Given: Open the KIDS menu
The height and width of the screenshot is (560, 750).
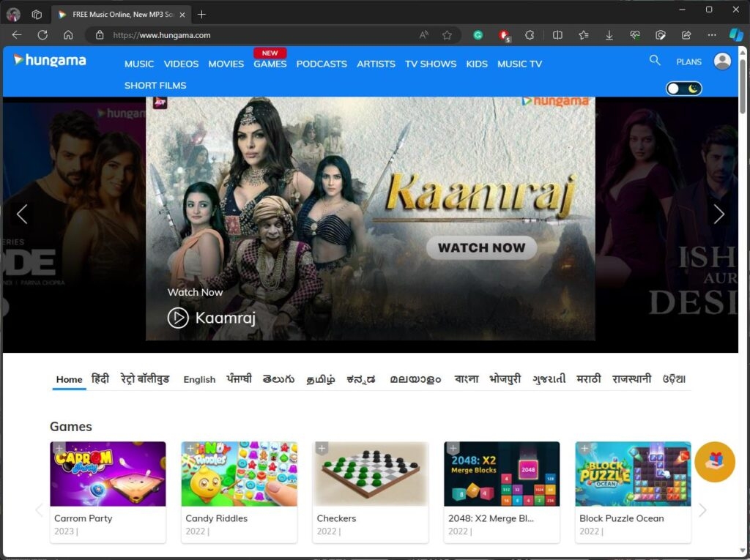Looking at the screenshot, I should (477, 64).
